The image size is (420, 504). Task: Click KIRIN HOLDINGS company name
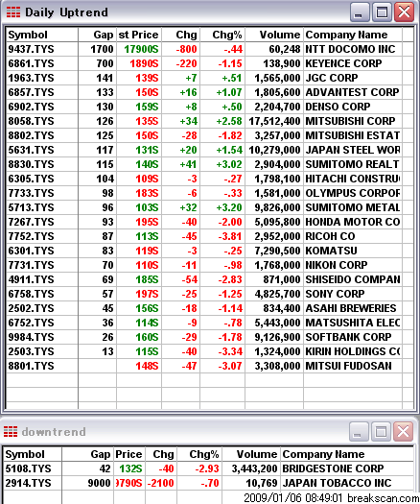[x=353, y=351]
